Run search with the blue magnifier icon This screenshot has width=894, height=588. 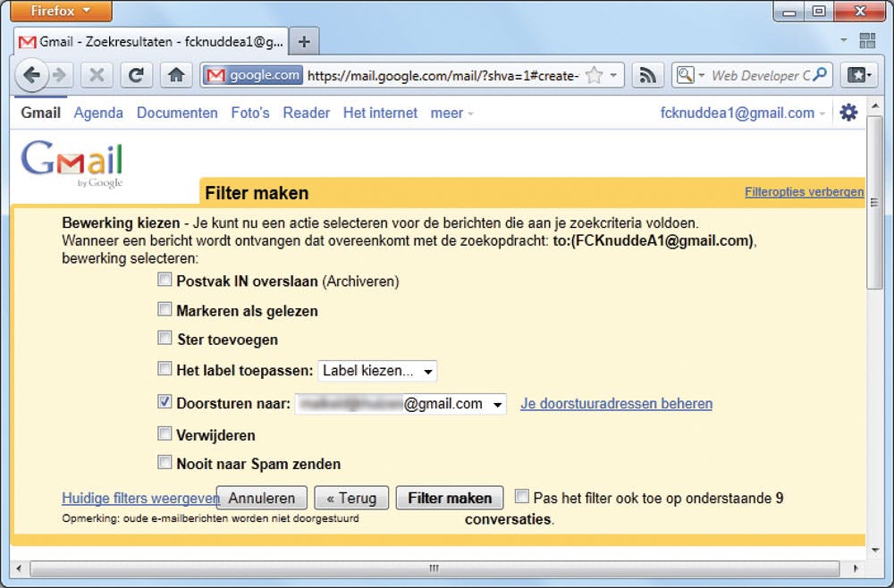tap(820, 75)
